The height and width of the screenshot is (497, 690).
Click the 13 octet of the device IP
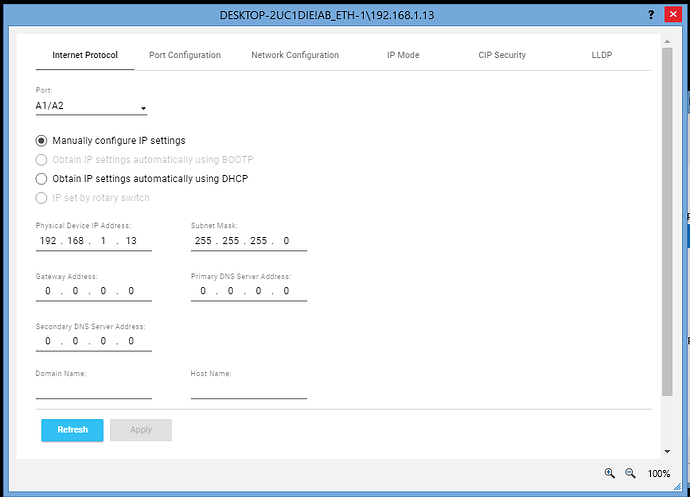click(131, 241)
